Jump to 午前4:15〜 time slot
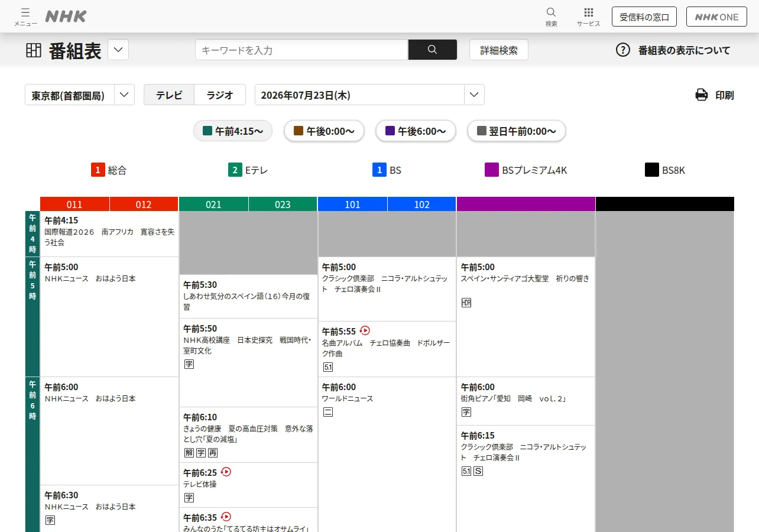 click(233, 131)
